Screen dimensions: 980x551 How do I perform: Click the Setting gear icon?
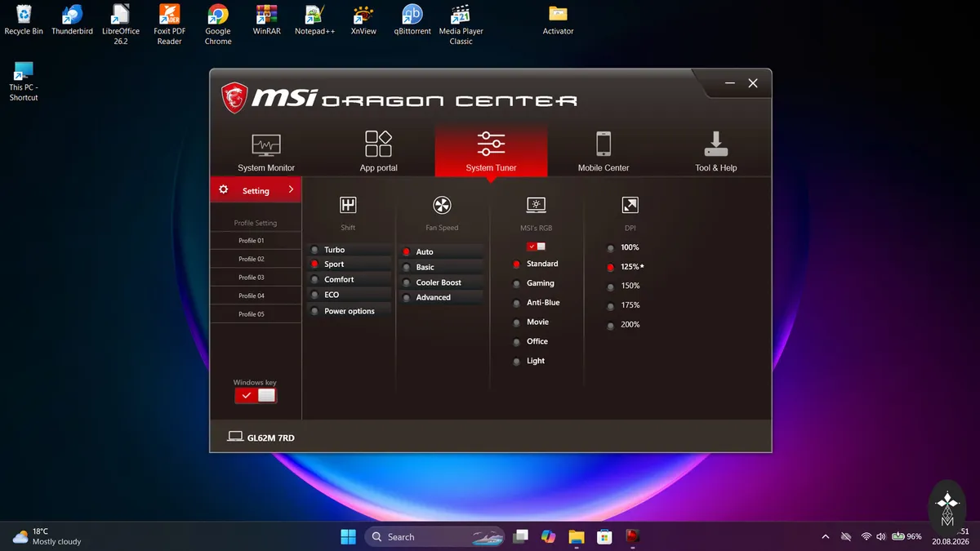click(x=224, y=189)
